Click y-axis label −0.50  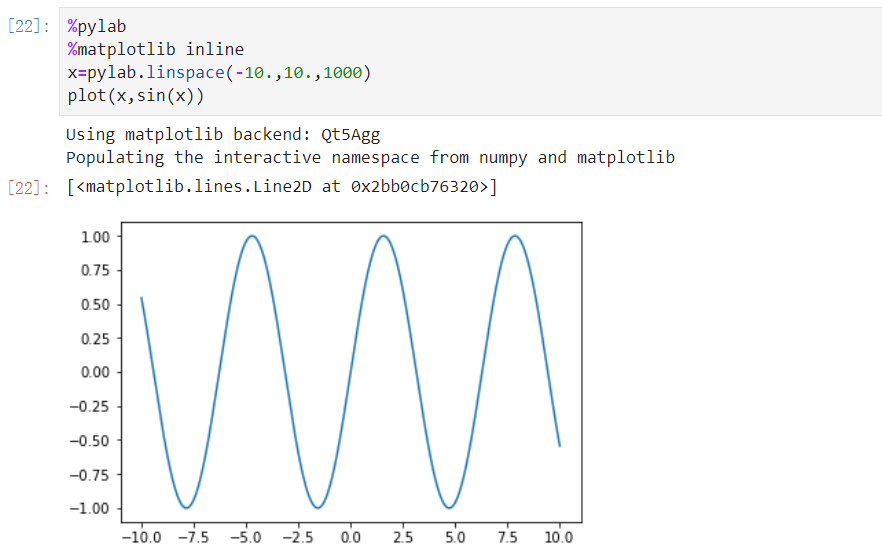click(89, 441)
